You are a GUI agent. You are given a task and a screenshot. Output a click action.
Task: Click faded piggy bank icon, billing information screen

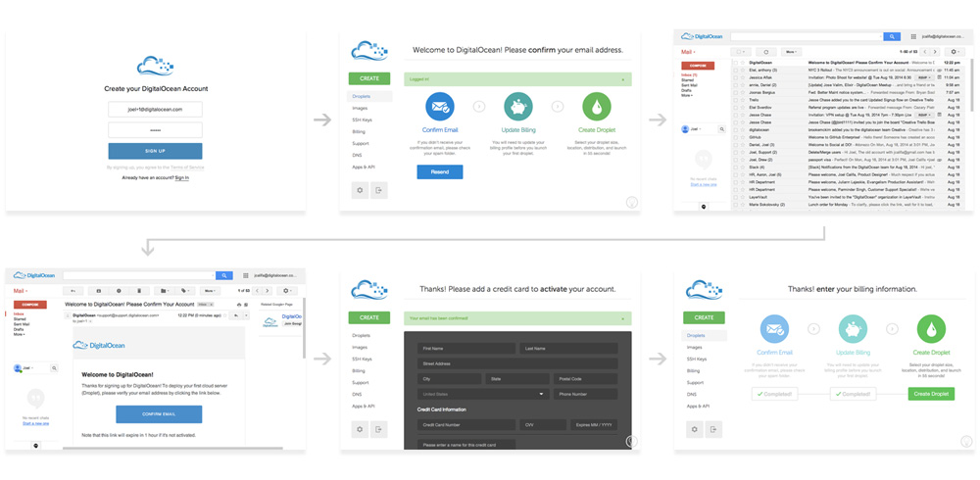pos(853,329)
